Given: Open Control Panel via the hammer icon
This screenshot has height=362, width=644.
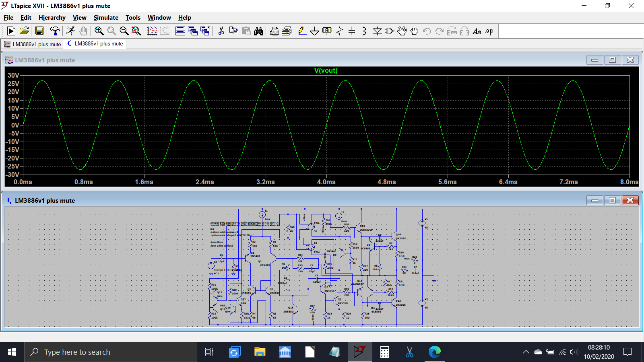Looking at the screenshot, I should [55, 31].
